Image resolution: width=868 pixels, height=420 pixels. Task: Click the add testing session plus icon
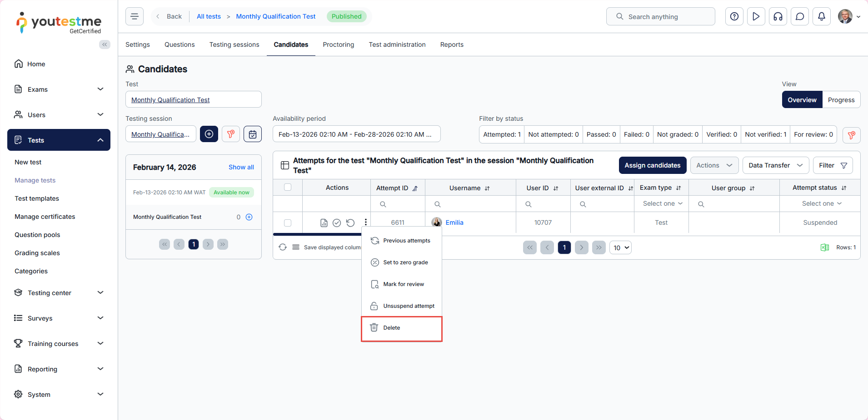(209, 134)
